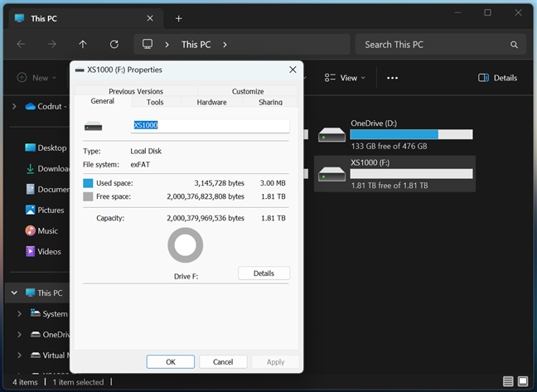This screenshot has width=537, height=392.
Task: Click the Forward arrow in File Explorer
Action: coord(52,44)
